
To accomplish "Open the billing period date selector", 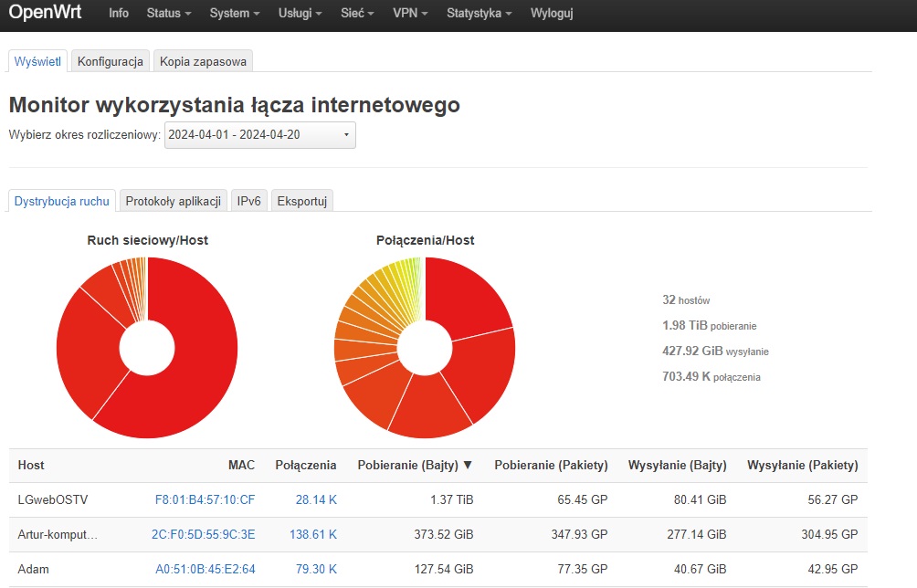I will pos(259,135).
